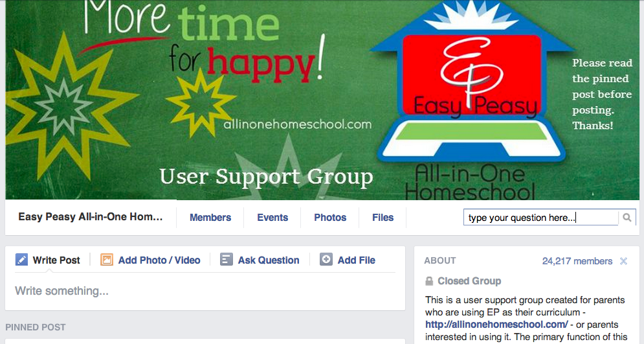Click the Write something text box

[205, 291]
